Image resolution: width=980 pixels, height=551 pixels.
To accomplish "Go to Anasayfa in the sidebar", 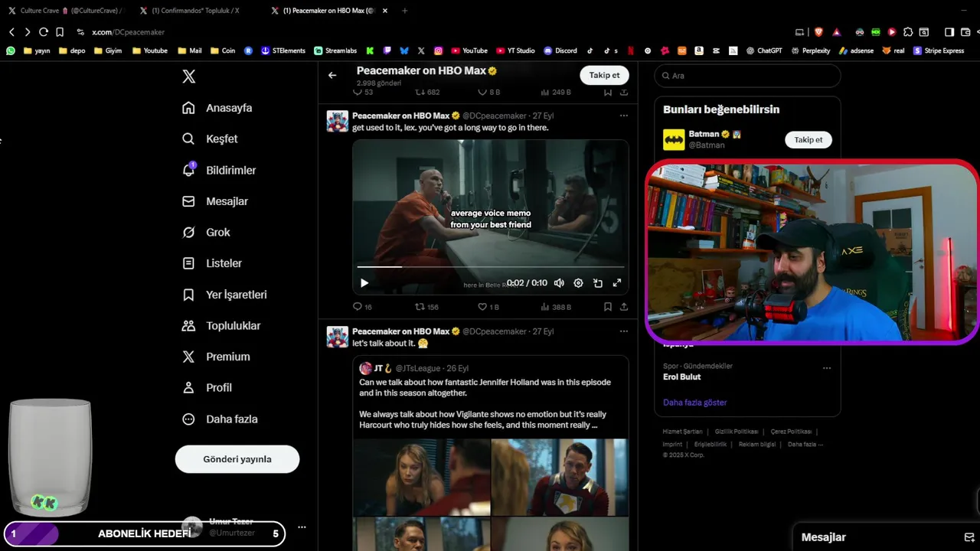I will tap(217, 108).
